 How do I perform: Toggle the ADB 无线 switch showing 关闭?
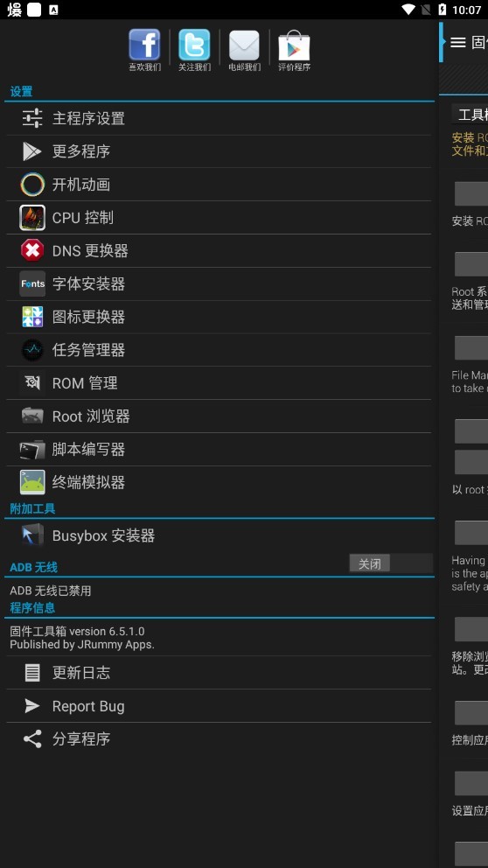391,563
